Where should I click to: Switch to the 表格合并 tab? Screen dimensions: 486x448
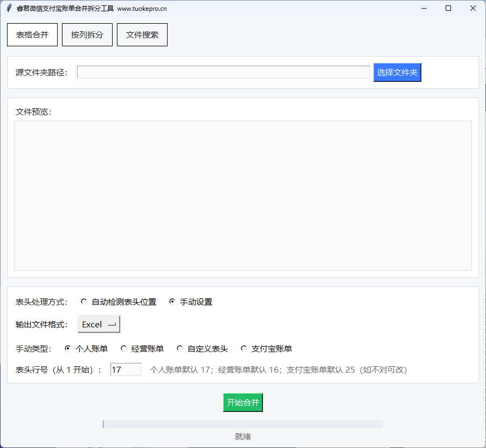click(x=32, y=35)
